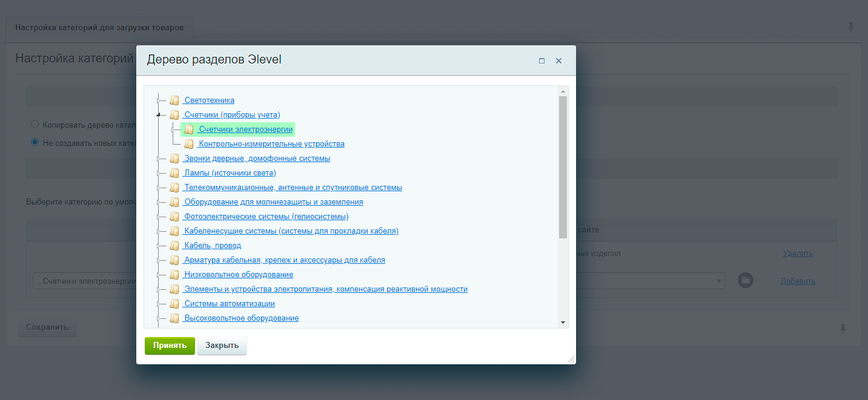Click the round folder button next to the category dropdown

746,280
